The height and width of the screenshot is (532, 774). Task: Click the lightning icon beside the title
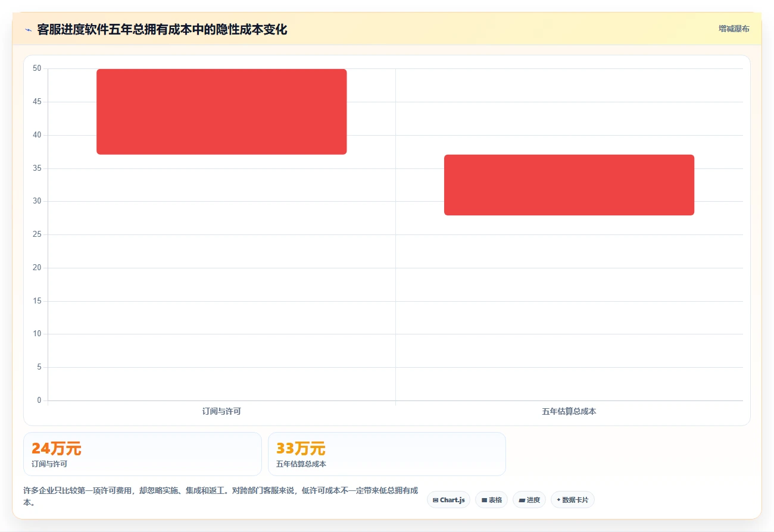coord(28,30)
